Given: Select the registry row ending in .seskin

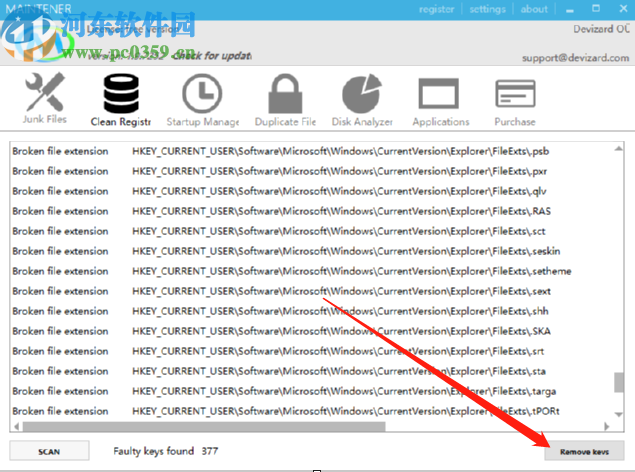Looking at the screenshot, I should (311, 251).
